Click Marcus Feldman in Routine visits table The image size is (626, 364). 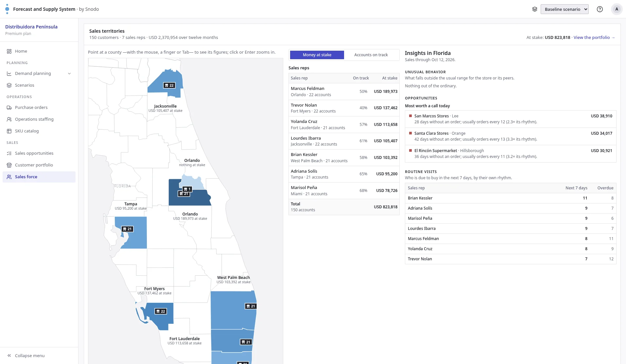[x=423, y=239]
